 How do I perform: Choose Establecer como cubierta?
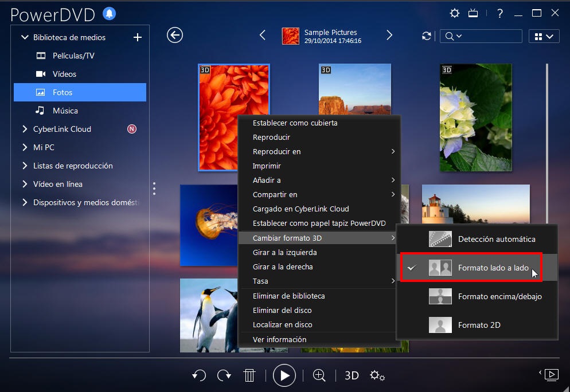pos(319,123)
